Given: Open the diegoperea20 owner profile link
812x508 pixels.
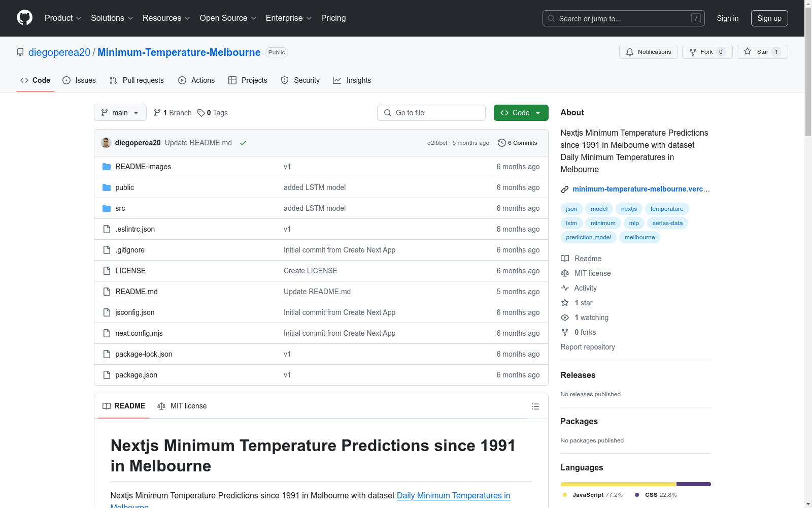Looking at the screenshot, I should point(59,52).
